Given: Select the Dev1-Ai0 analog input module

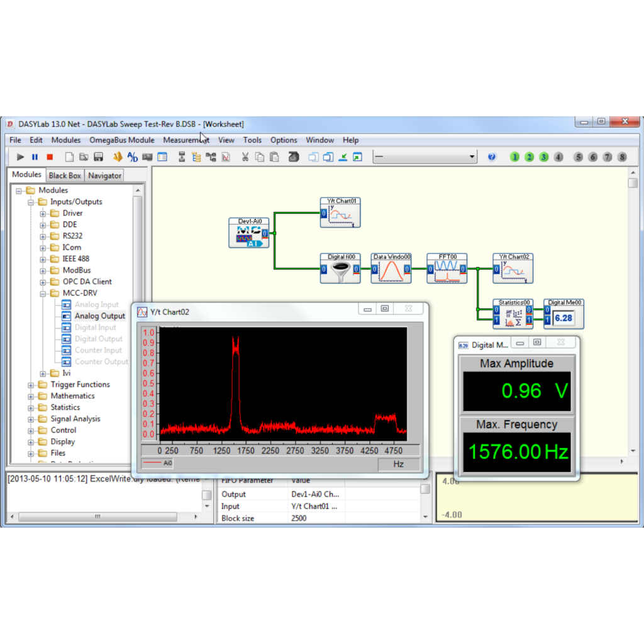Looking at the screenshot, I should [x=249, y=233].
